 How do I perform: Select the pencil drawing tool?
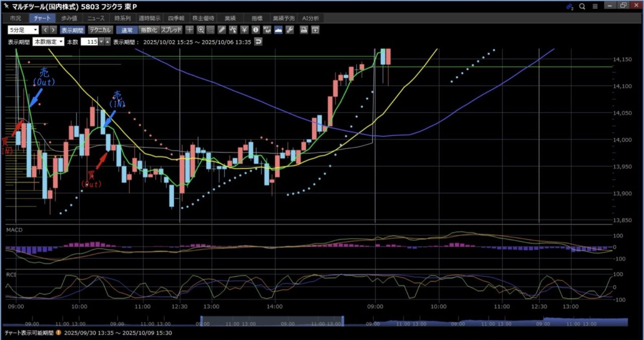pyautogui.click(x=222, y=30)
